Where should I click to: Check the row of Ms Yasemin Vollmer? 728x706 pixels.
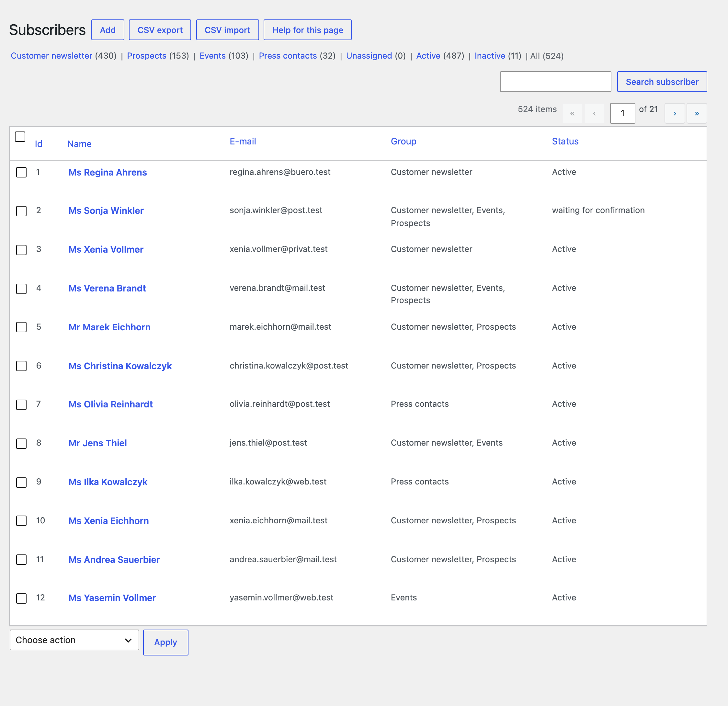(22, 598)
